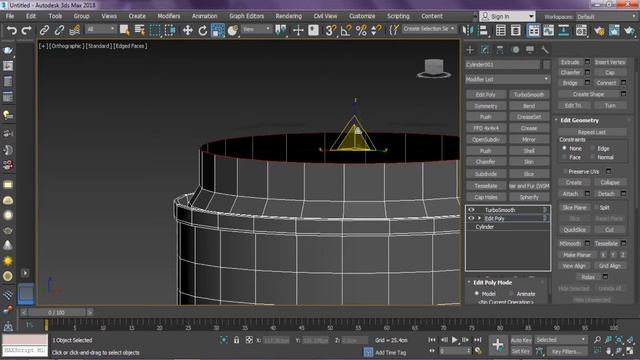Image resolution: width=640 pixels, height=360 pixels.
Task: Toggle the Percent Snap icon
Action: point(361,30)
